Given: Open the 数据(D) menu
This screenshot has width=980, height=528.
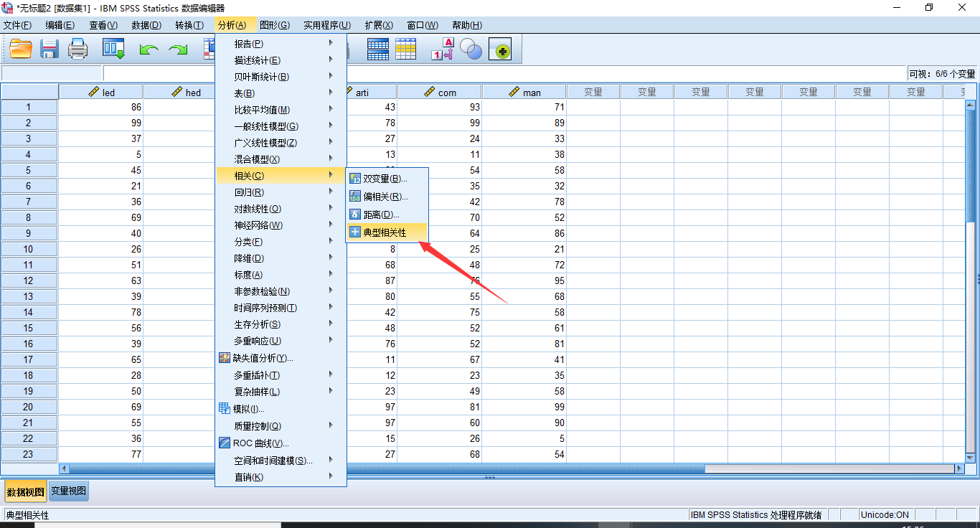Looking at the screenshot, I should (x=146, y=25).
